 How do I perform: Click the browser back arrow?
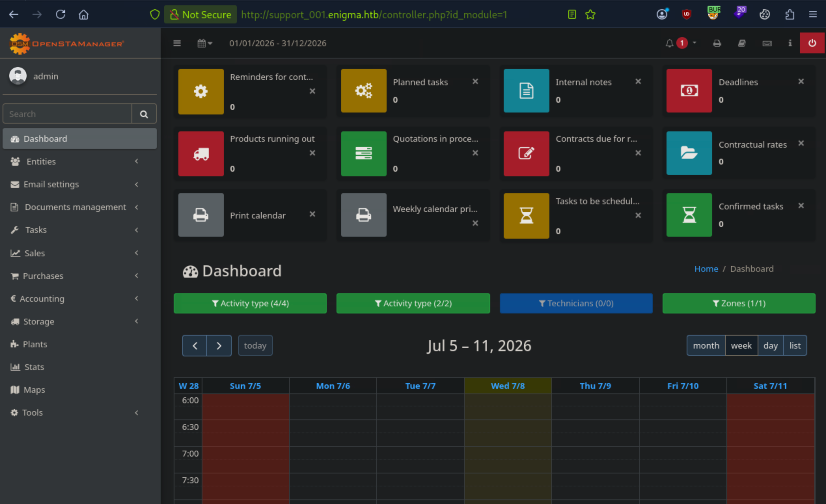pyautogui.click(x=14, y=14)
